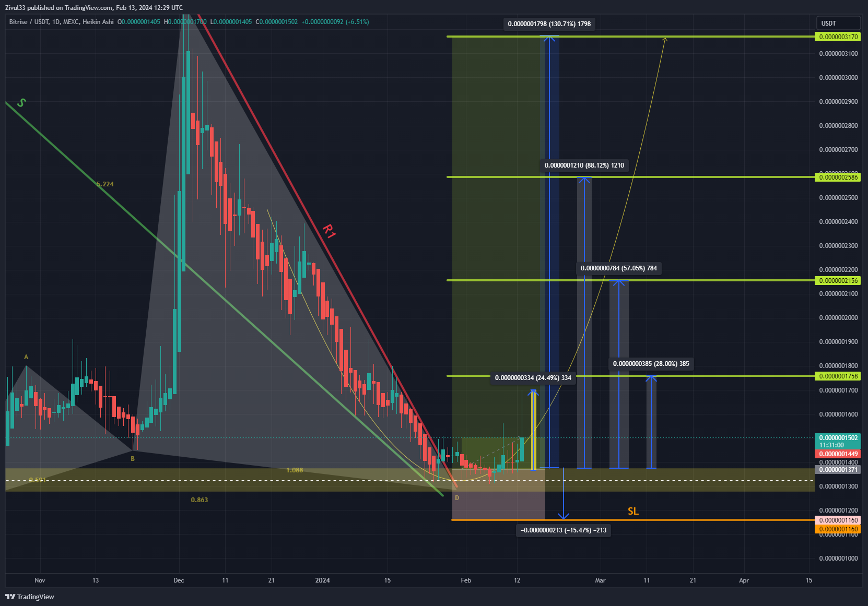Click the Zivul33 published header text
The width and height of the screenshot is (868, 606).
pyautogui.click(x=94, y=8)
